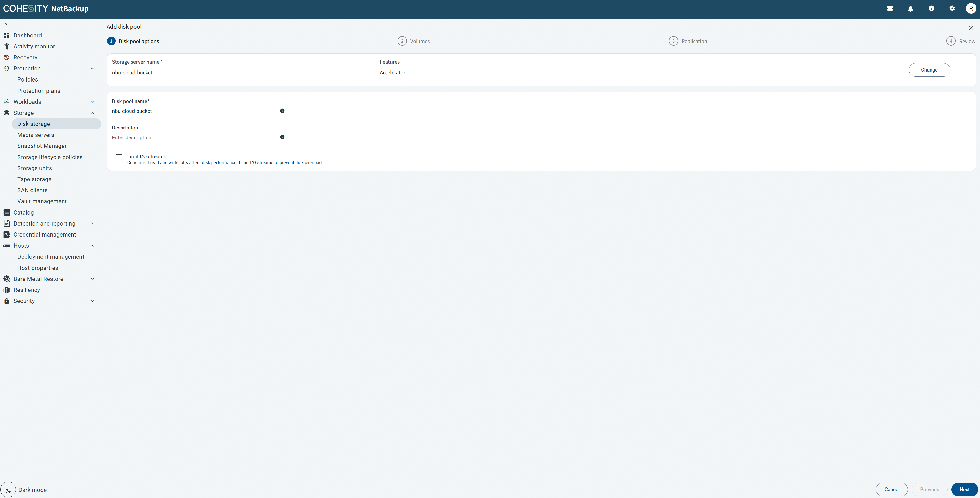
Task: Click the Dashboard grid icon
Action: [6, 35]
